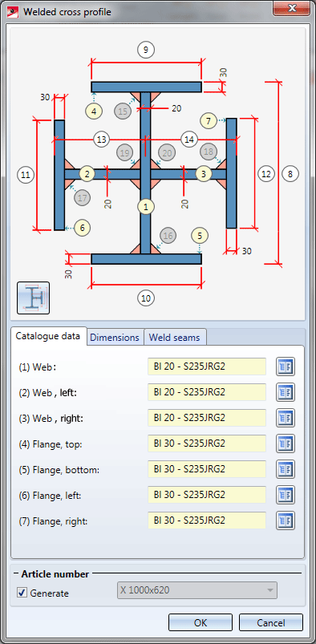Click the (6) Flange, left material field
The height and width of the screenshot is (644, 316).
coord(207,495)
